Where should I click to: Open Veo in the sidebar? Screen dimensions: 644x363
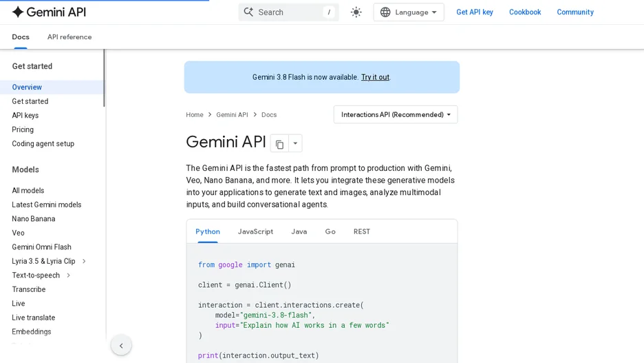(x=18, y=233)
